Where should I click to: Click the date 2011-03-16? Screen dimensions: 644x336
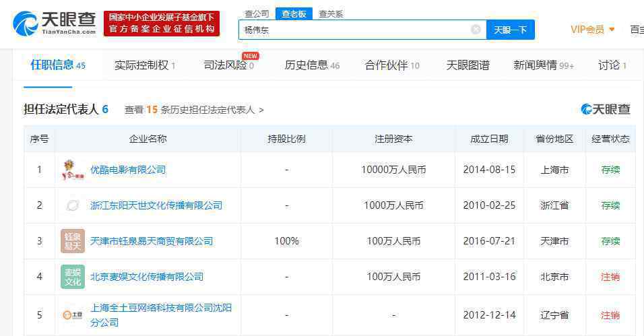coord(489,277)
